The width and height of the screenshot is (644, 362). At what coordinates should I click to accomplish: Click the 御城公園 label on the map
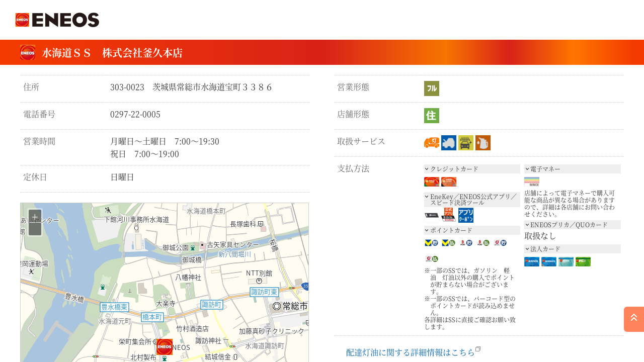click(176, 247)
